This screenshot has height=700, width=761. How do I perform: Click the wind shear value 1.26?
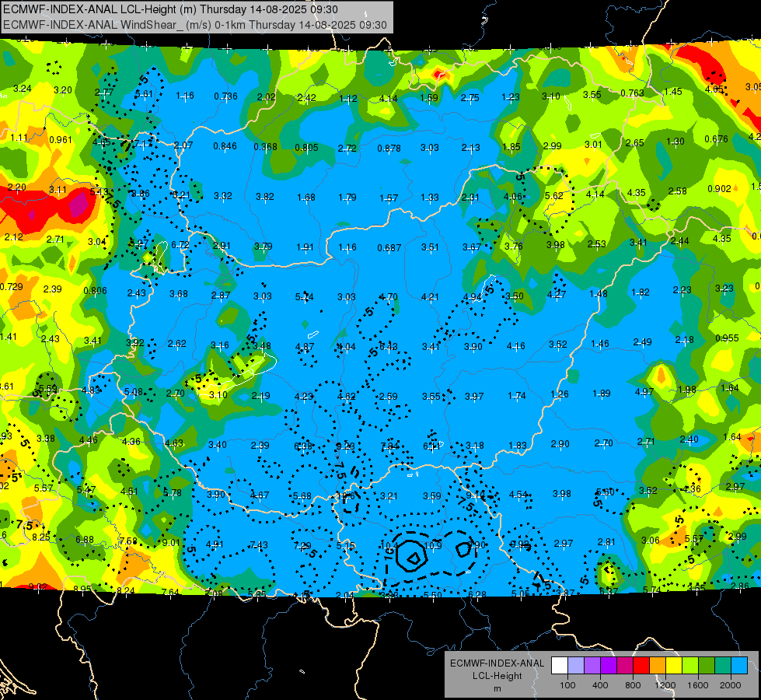click(559, 394)
